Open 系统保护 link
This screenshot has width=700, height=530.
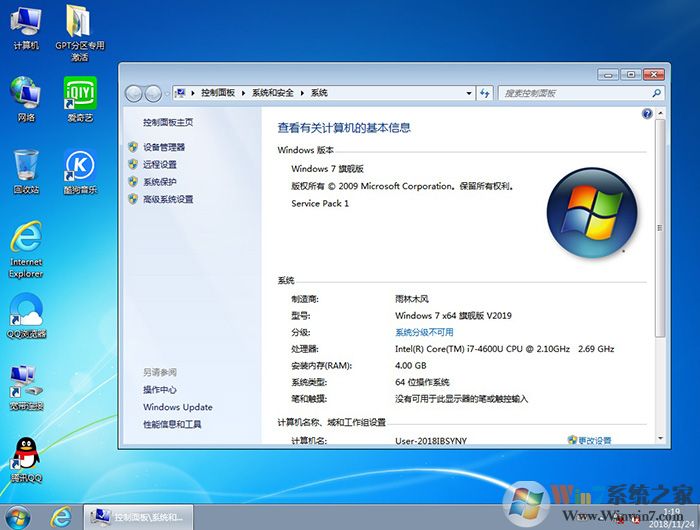point(160,182)
